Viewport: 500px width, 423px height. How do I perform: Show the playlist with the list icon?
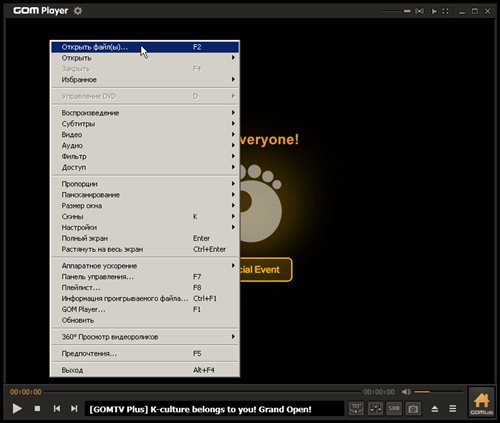coord(452,409)
